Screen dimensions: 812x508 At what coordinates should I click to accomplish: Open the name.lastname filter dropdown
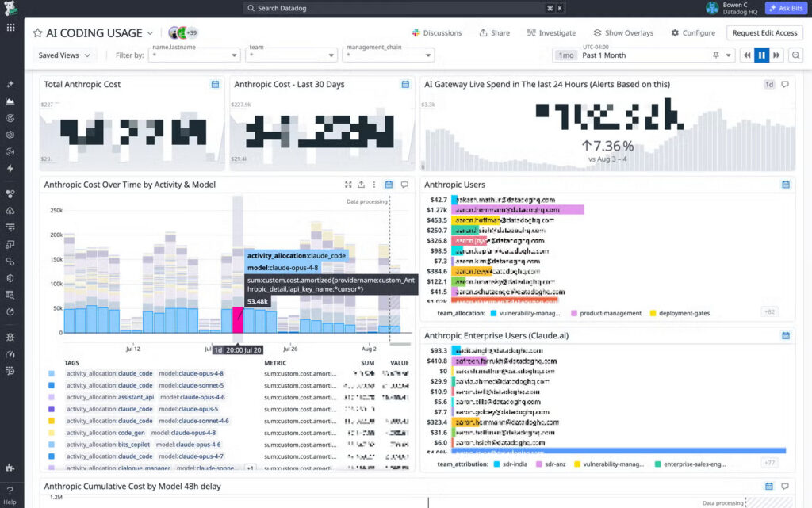point(194,55)
